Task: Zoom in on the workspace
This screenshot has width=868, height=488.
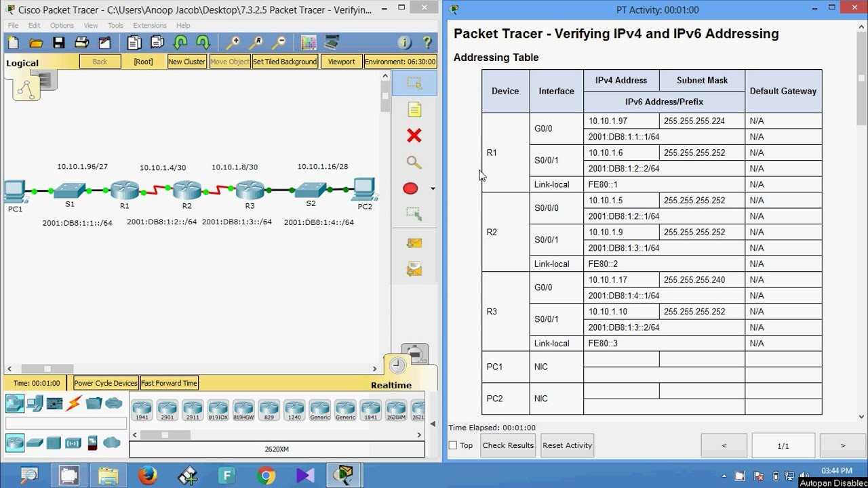Action: [233, 43]
